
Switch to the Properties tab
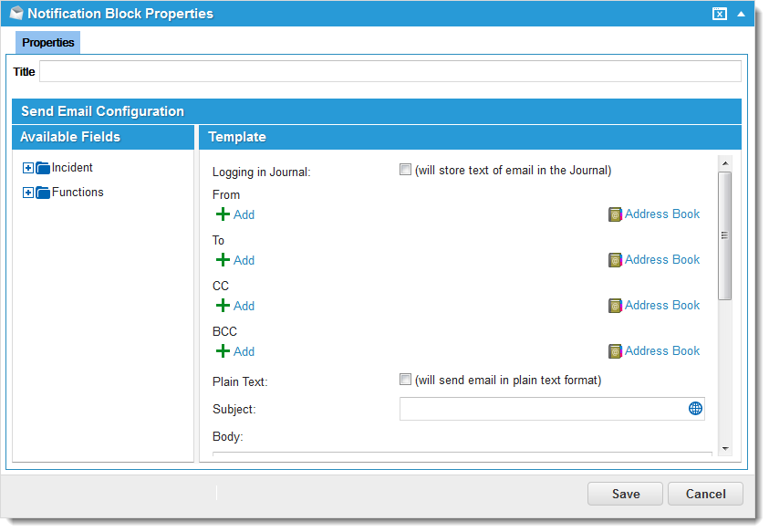[x=48, y=43]
